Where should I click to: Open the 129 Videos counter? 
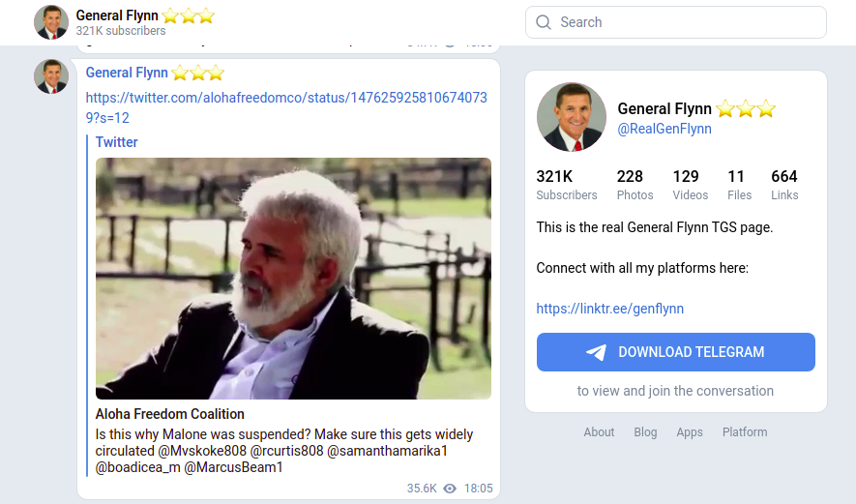pos(690,185)
